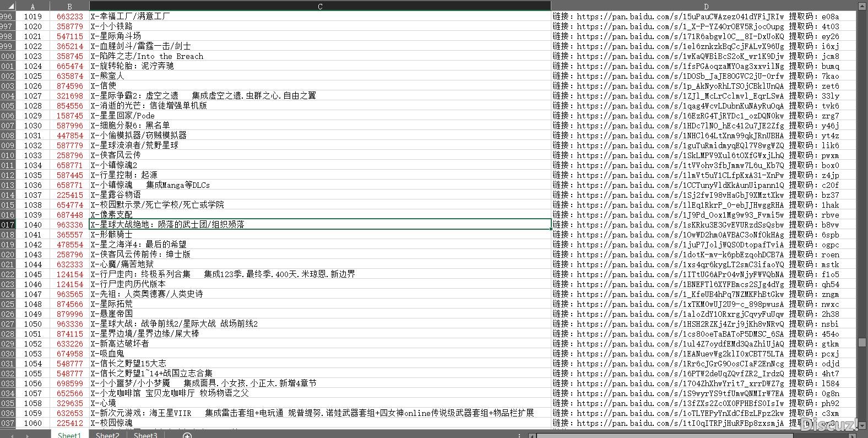The width and height of the screenshot is (868, 438).
Task: Select cell X-小偷模拟器/窃贼模拟器
Action: coord(320,136)
